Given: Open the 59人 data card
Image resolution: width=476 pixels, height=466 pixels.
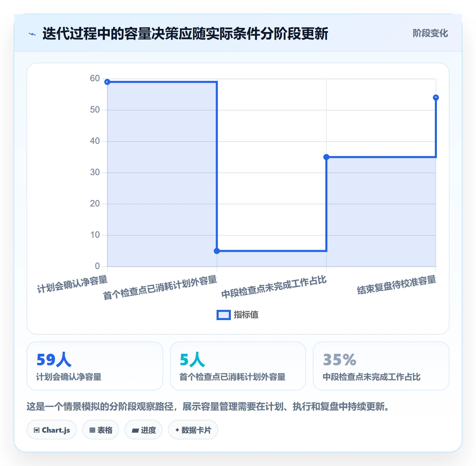Looking at the screenshot, I should point(95,366).
